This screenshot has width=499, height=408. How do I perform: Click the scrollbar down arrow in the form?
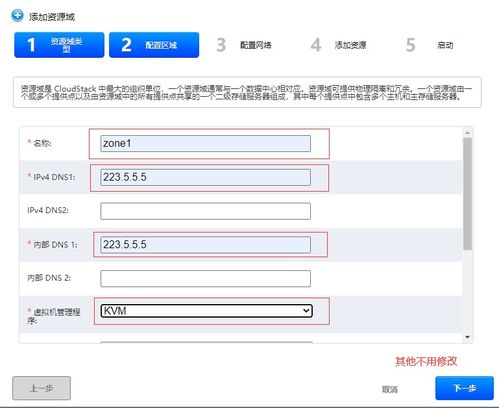tap(468, 337)
